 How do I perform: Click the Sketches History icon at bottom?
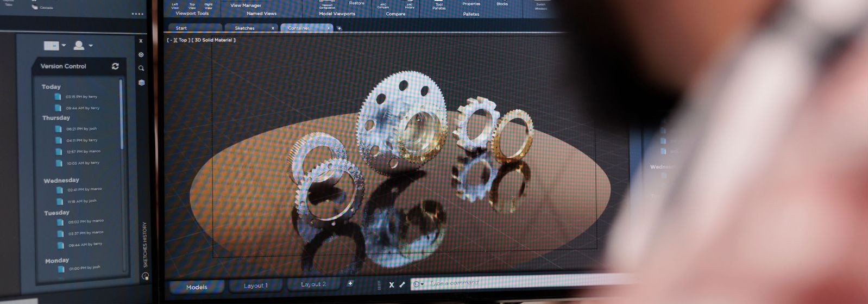pos(145,276)
